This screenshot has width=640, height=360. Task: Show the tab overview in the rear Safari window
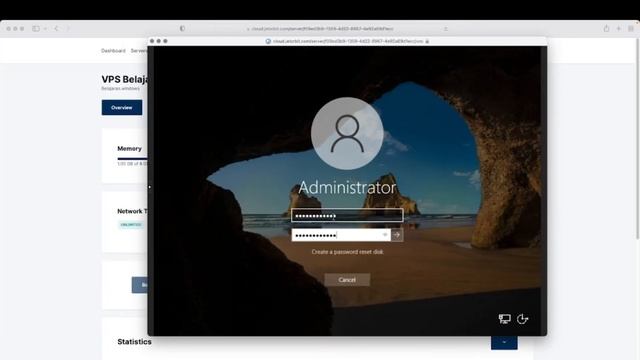(x=631, y=29)
